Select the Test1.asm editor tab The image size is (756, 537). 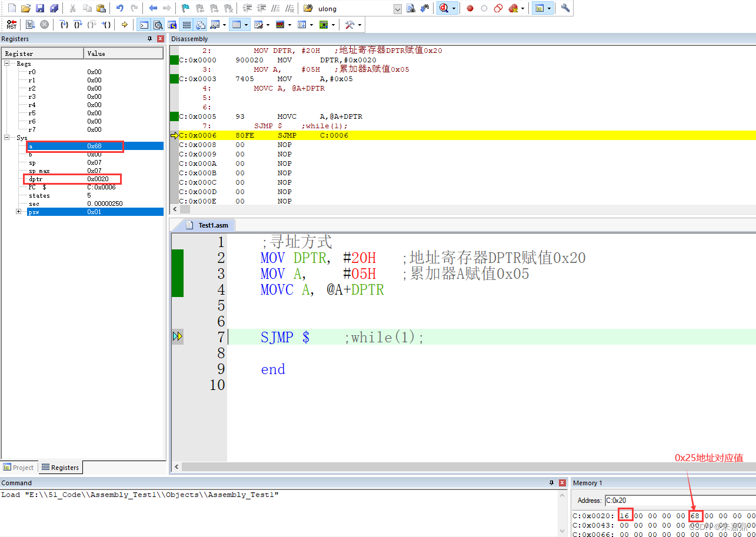click(207, 225)
